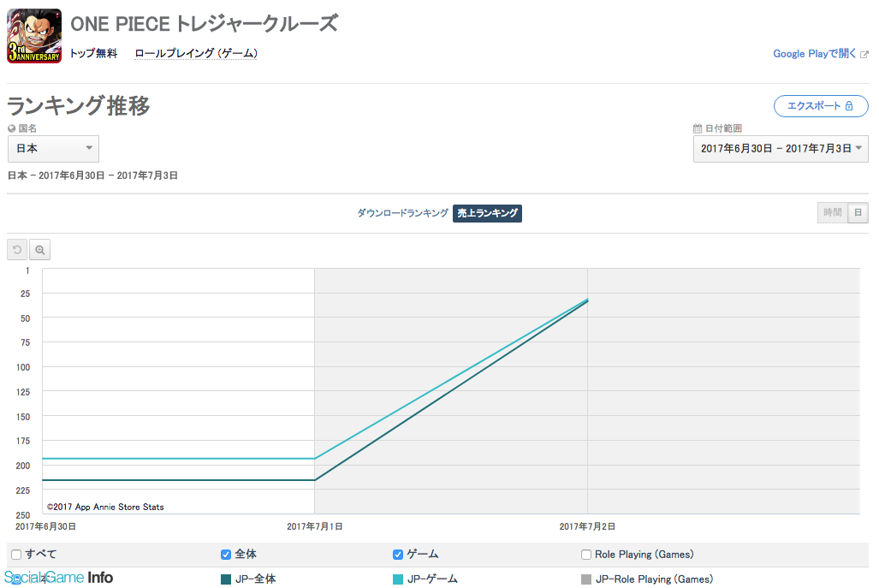879x588 pixels.
Task: Uncheck the ゲーム checkbox
Action: coord(398,555)
